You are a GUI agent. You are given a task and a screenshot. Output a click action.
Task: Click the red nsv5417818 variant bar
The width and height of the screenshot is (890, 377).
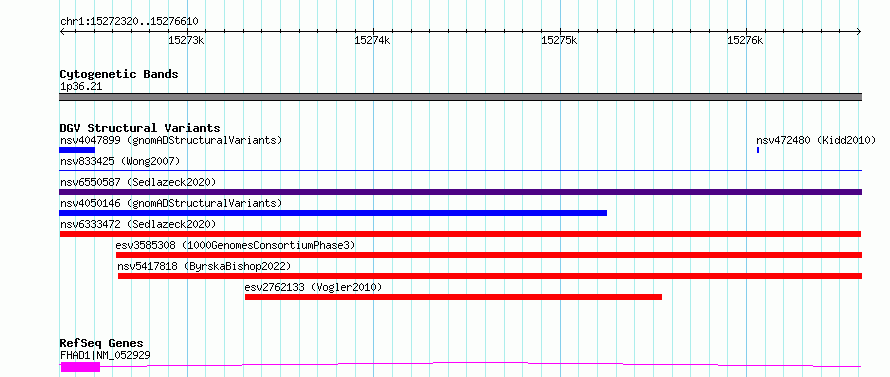490,276
